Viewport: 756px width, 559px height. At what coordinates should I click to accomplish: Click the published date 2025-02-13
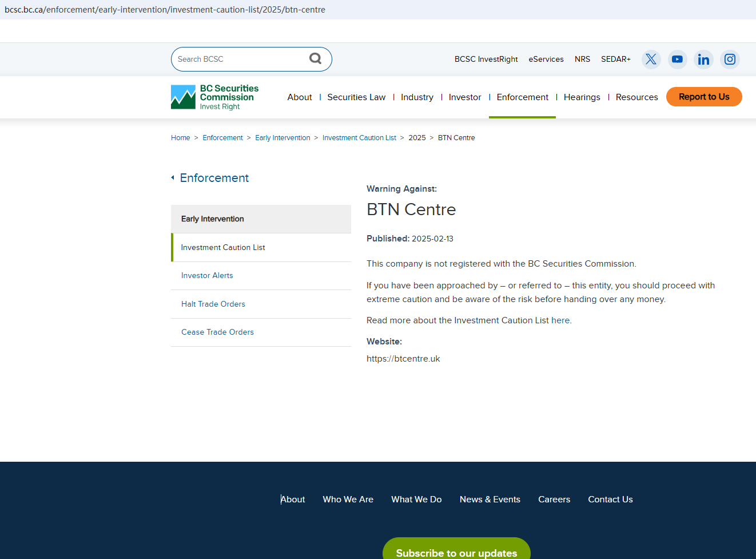[432, 239]
